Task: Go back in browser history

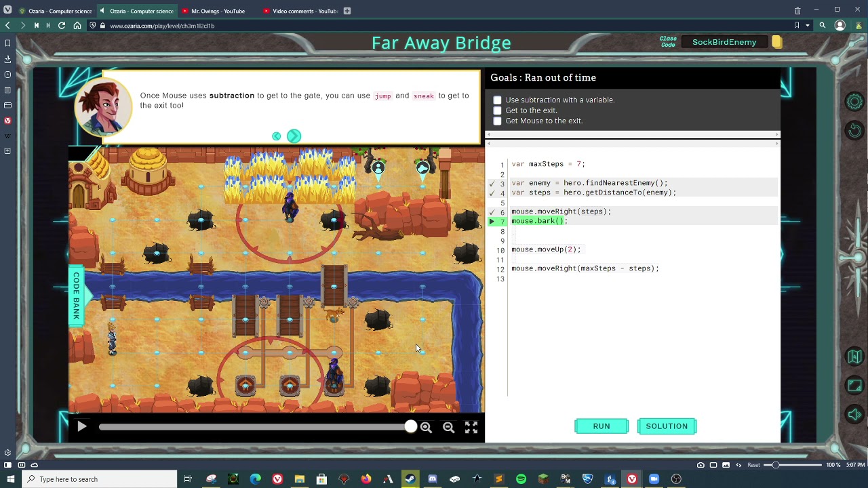Action: click(x=7, y=26)
